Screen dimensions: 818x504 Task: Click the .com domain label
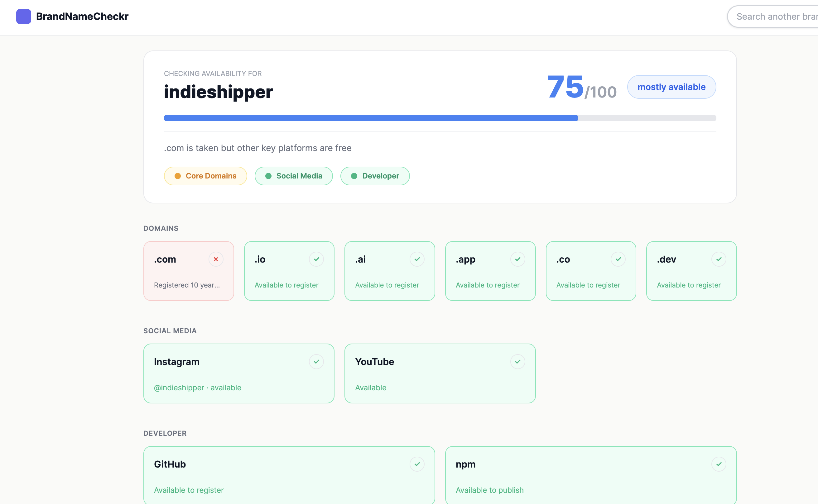coord(165,259)
